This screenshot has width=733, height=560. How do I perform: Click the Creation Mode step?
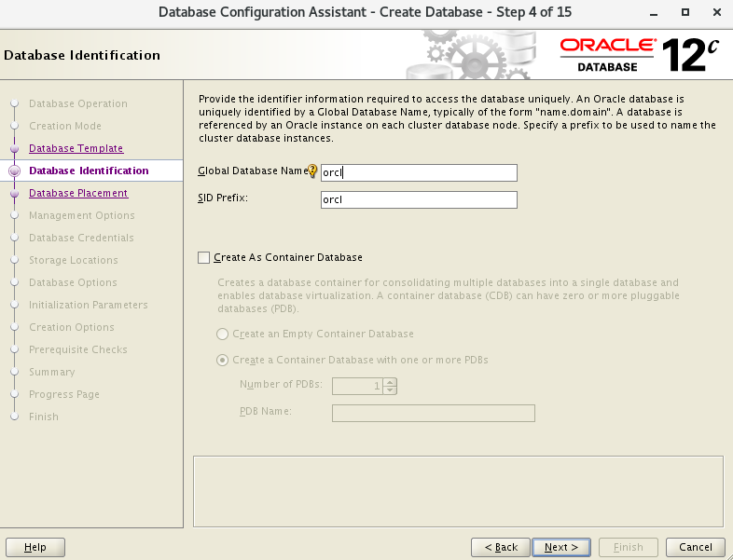click(65, 126)
